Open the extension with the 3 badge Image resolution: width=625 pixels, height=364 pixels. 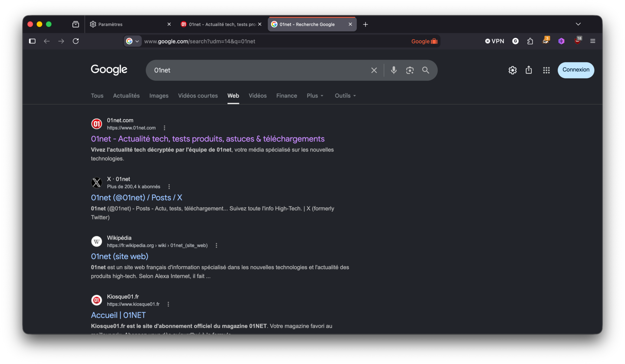click(546, 40)
